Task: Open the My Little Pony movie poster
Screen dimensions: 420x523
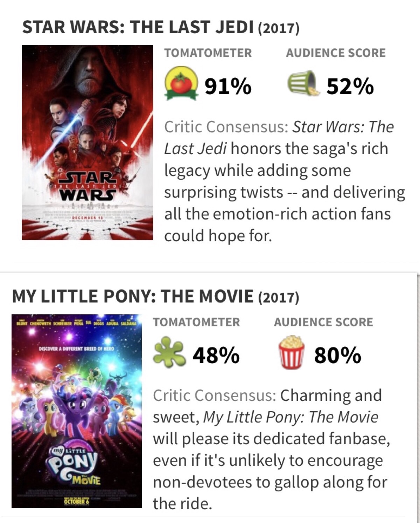Action: (77, 411)
